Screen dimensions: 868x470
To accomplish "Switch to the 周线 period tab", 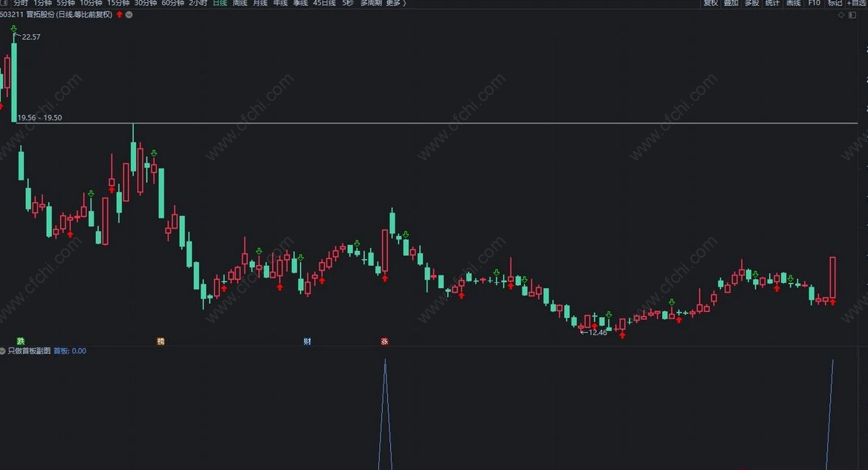I will pyautogui.click(x=240, y=3).
